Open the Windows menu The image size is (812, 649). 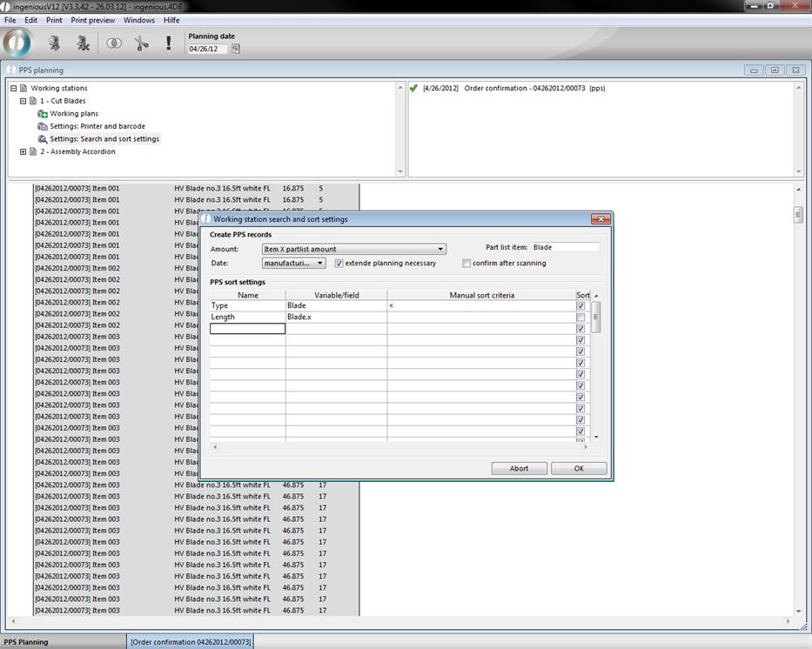pos(138,20)
